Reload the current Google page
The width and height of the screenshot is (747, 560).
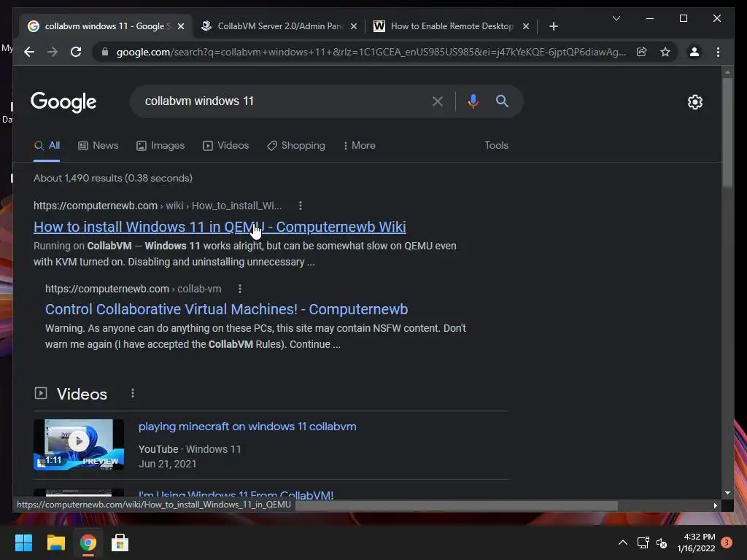pos(76,52)
